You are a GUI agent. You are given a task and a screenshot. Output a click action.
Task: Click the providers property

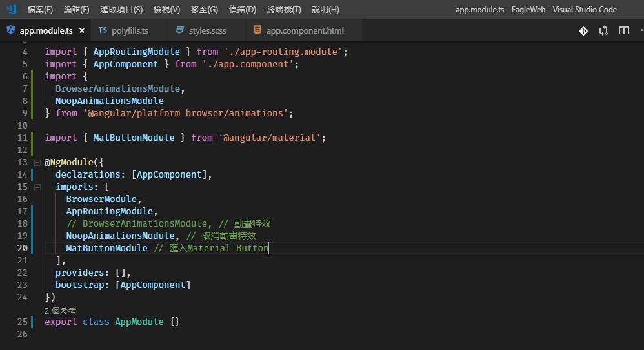[79, 273]
